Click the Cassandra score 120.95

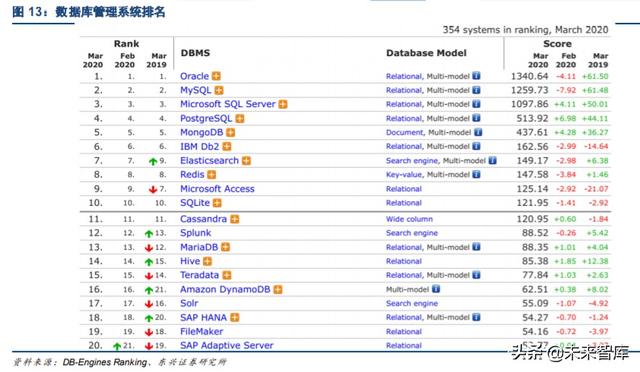(x=532, y=219)
